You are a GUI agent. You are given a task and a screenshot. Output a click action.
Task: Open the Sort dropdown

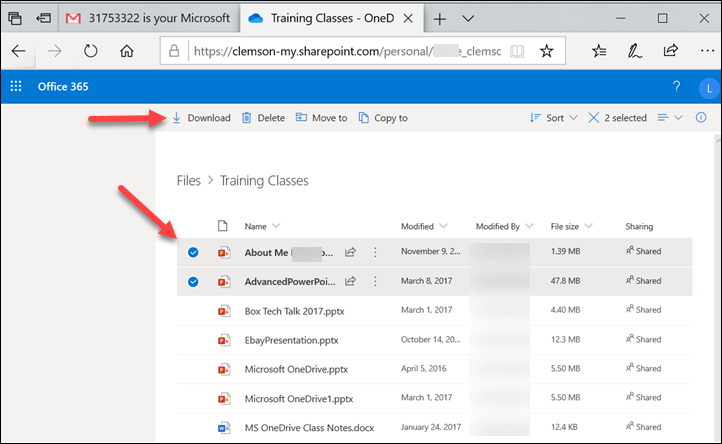[x=553, y=118]
